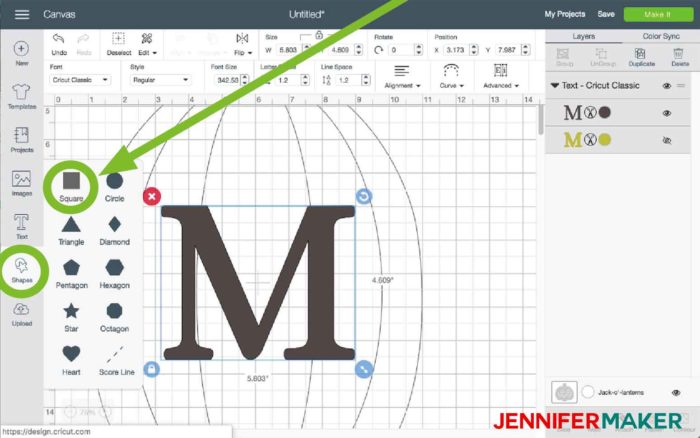Insert a Star shape
The width and height of the screenshot is (700, 438).
[71, 317]
